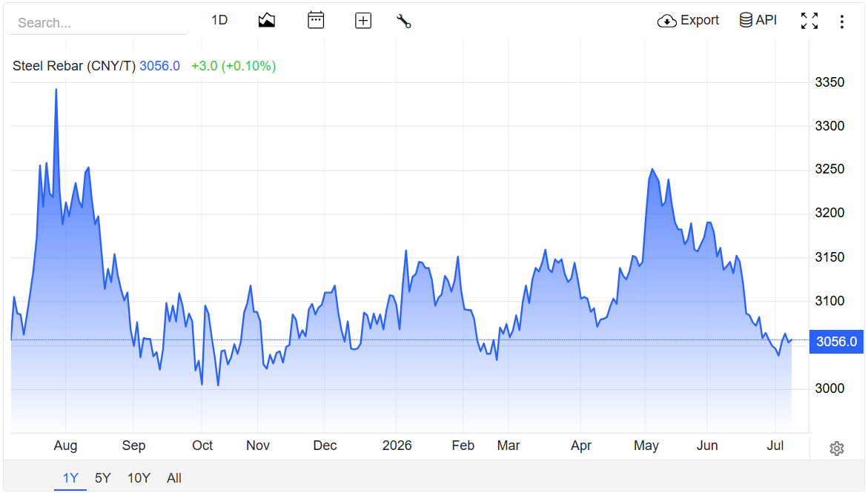Click the May price peak on chart
This screenshot has height=493, width=868.
[652, 170]
